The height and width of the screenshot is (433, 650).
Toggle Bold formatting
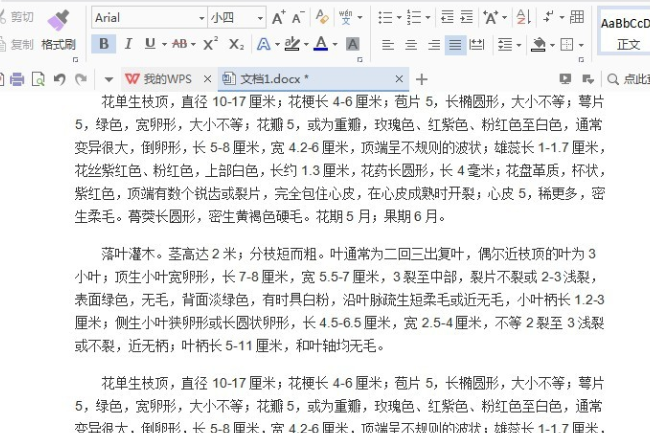[104, 44]
